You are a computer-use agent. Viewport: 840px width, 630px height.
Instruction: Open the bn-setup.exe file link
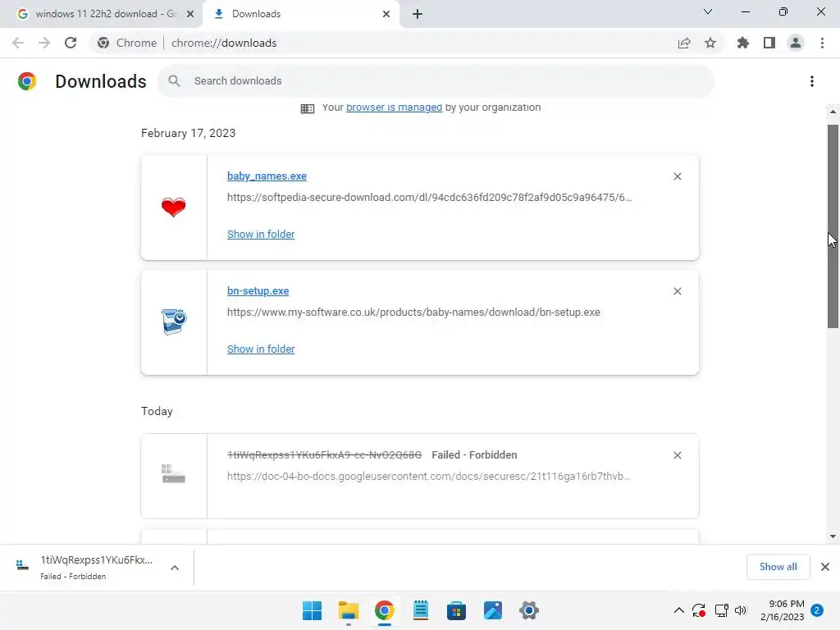[258, 291]
